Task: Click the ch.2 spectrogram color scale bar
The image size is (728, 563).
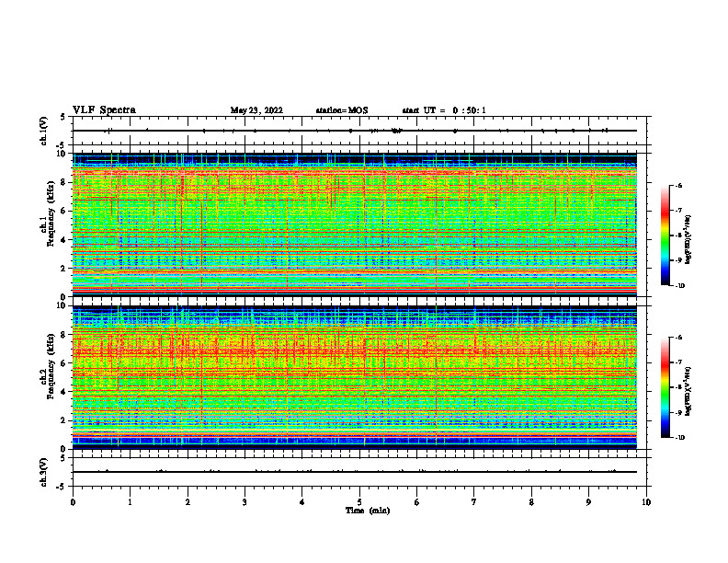Action: (665, 387)
